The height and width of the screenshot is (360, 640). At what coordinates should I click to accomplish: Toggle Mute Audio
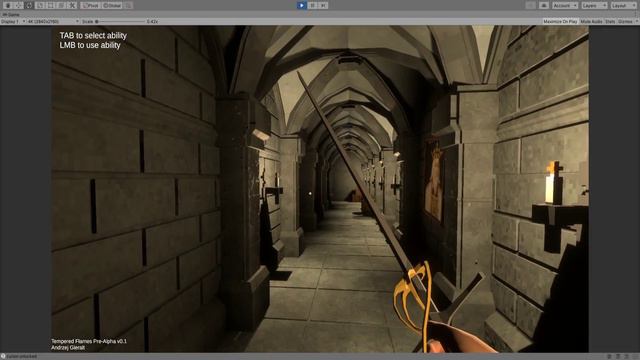pos(591,21)
